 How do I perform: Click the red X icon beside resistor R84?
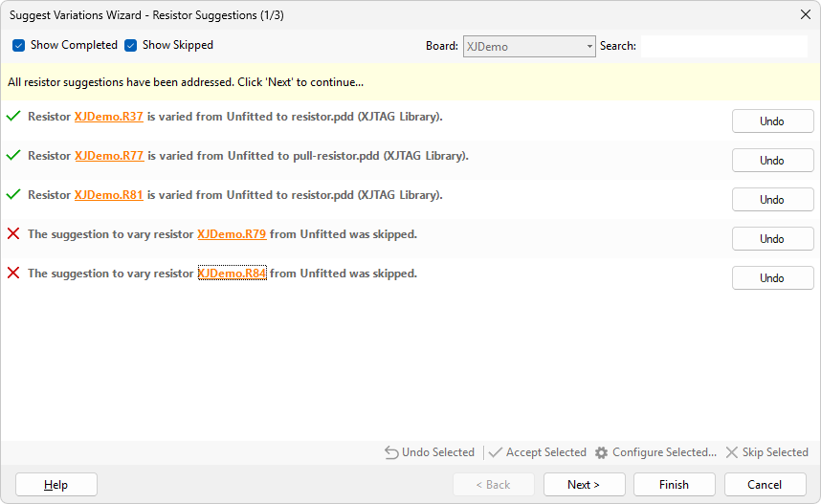[13, 274]
